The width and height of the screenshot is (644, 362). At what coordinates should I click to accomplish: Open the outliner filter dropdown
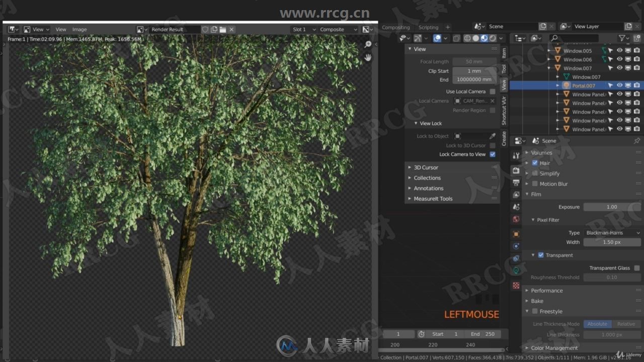coord(624,38)
